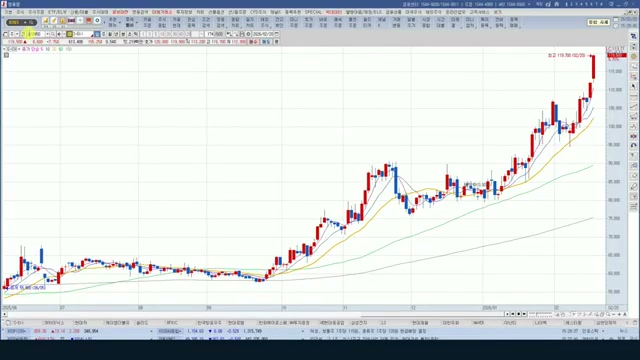Image resolution: width=640 pixels, height=360 pixels.
Task: Toggle the yellow square button beside the period field
Action: [69, 34]
